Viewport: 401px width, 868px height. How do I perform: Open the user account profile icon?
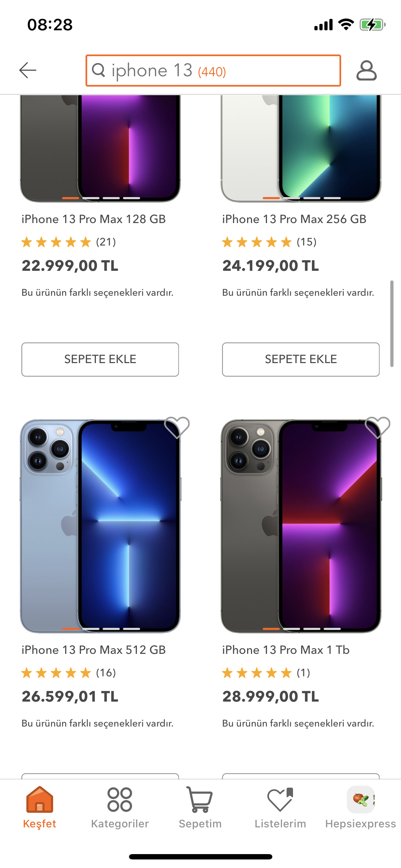[366, 70]
